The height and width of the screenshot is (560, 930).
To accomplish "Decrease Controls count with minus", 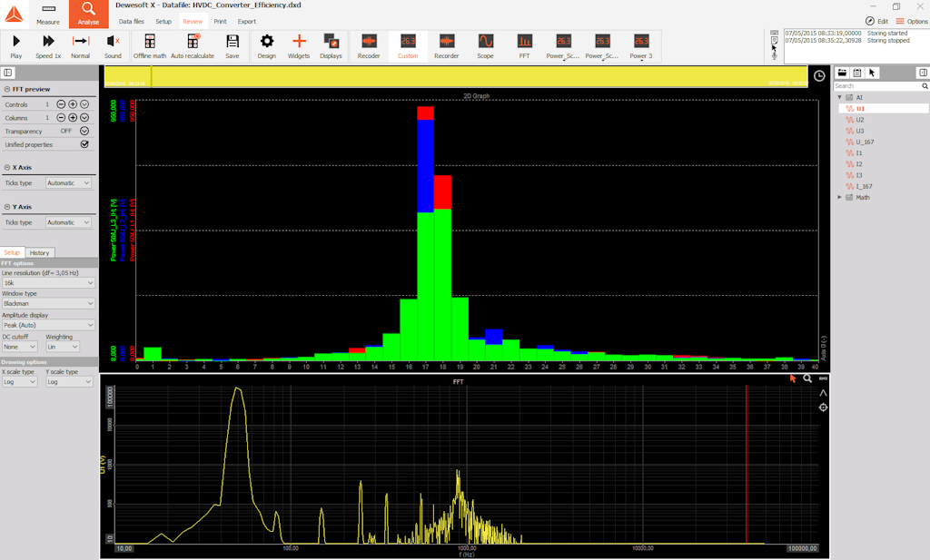I will tap(61, 104).
